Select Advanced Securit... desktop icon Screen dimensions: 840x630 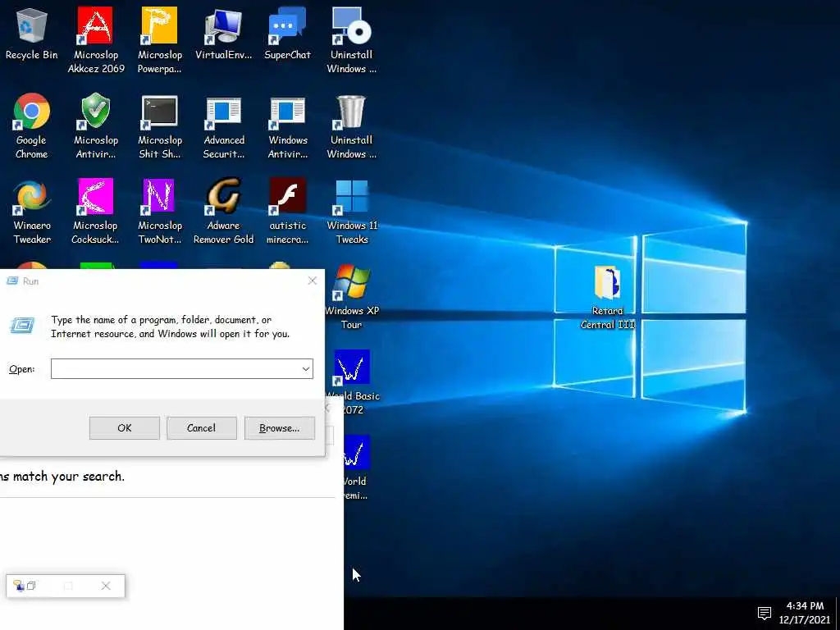point(223,126)
